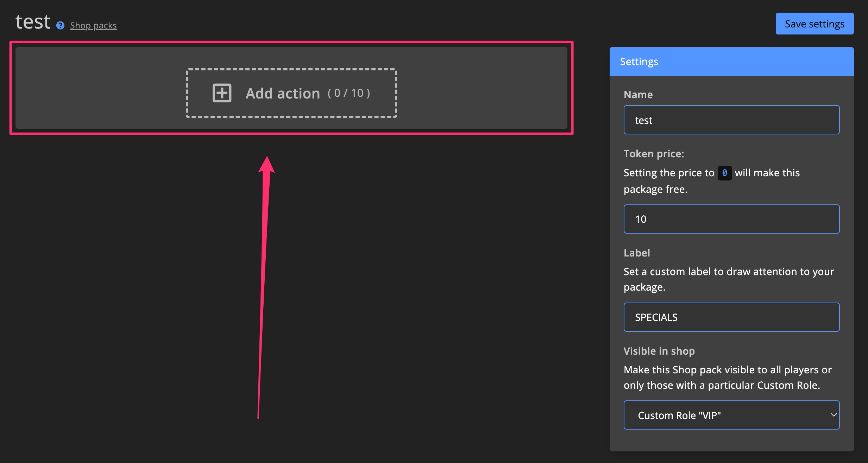Click the chevron arrow of visibility dropdown
The height and width of the screenshot is (463, 868).
tap(833, 415)
